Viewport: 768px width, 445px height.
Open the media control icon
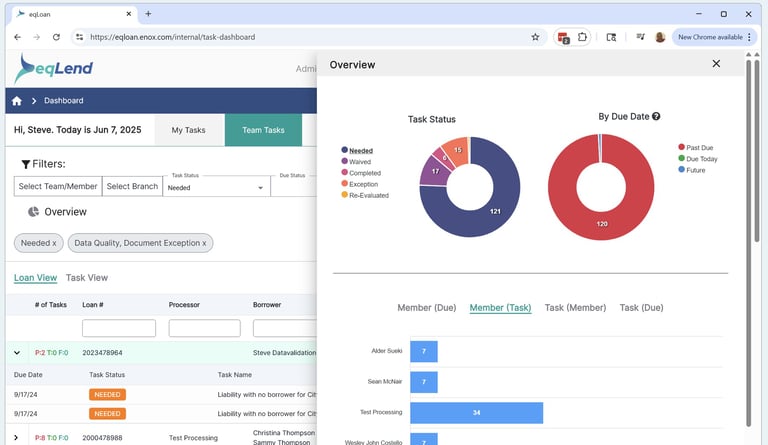pyautogui.click(x=640, y=37)
